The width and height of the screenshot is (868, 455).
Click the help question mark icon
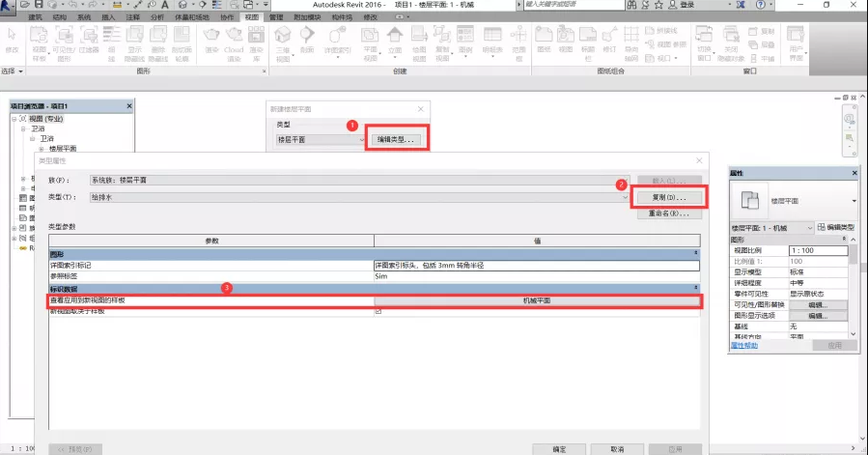[761, 5]
